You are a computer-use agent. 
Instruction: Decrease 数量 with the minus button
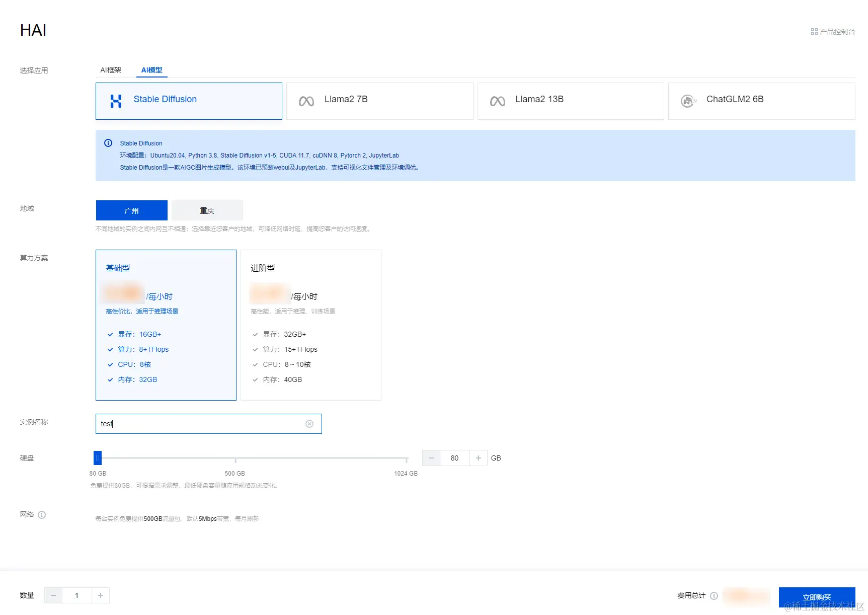click(x=53, y=595)
